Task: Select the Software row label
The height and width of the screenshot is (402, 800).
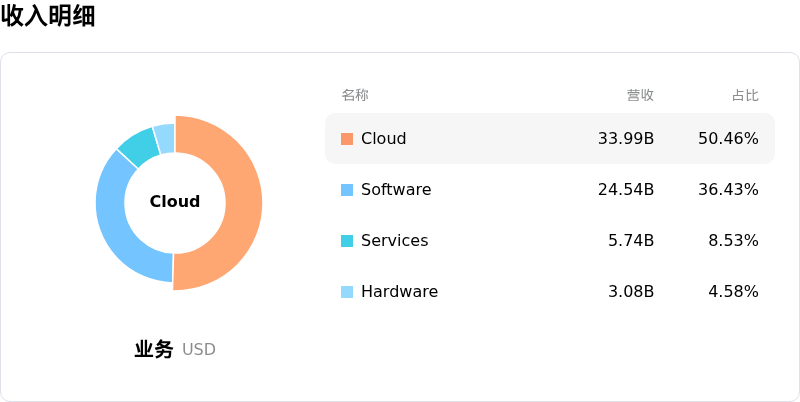Action: (396, 189)
